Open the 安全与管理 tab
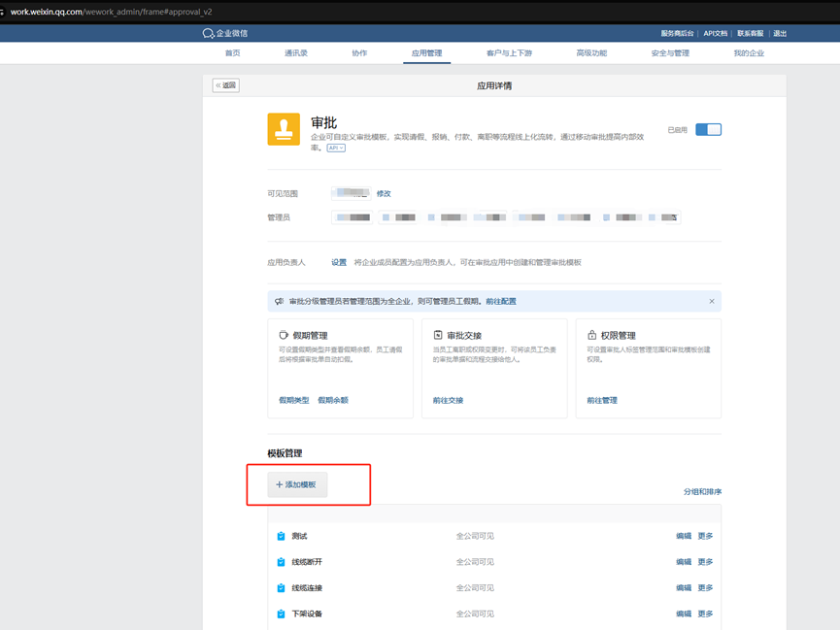 point(670,53)
